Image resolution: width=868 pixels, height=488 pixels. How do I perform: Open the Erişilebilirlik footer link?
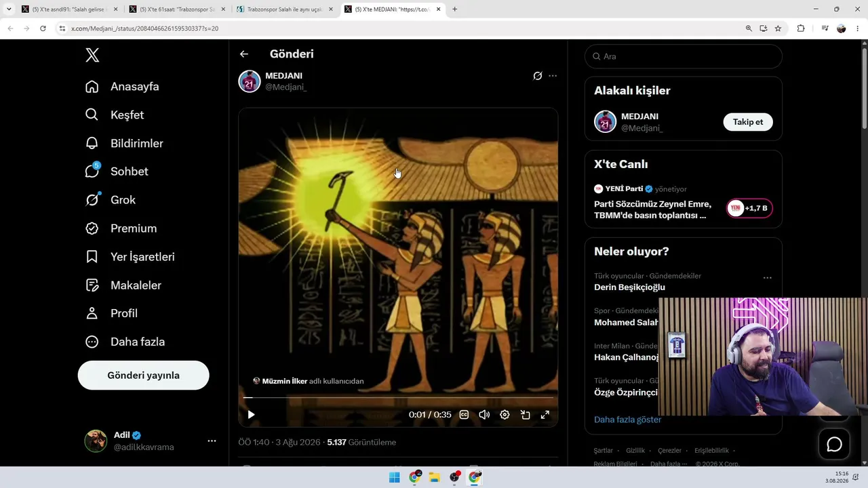tap(711, 451)
